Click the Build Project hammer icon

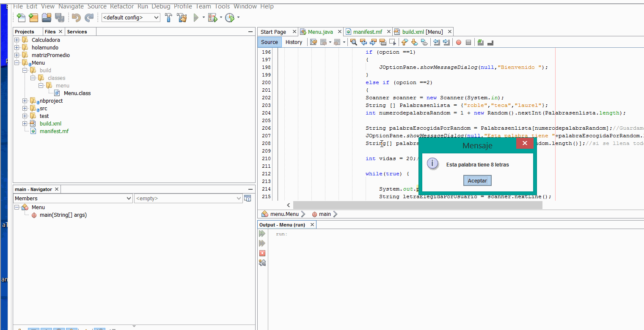click(168, 18)
